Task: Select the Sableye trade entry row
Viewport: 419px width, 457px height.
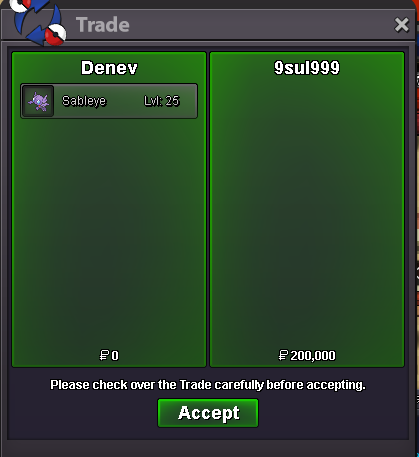Action: tap(109, 101)
